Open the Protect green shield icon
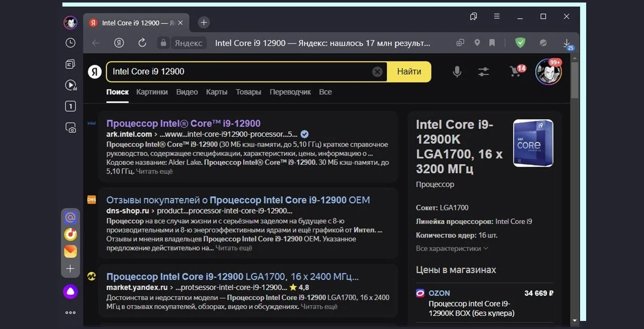 [520, 43]
